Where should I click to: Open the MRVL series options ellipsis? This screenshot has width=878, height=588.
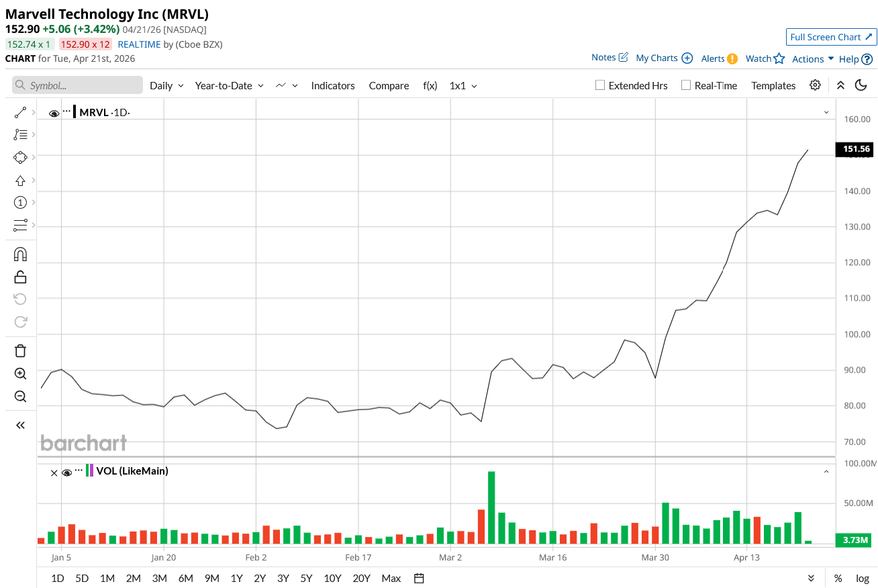[x=66, y=111]
